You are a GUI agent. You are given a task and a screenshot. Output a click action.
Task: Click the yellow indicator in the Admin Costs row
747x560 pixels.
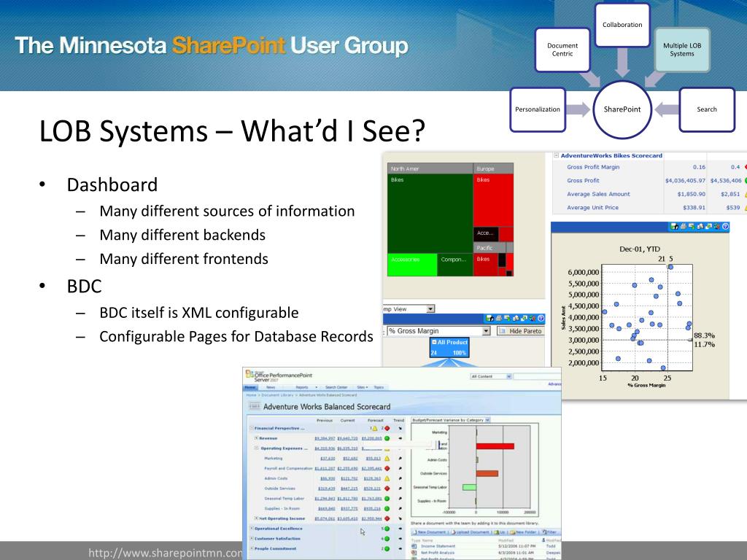click(387, 478)
